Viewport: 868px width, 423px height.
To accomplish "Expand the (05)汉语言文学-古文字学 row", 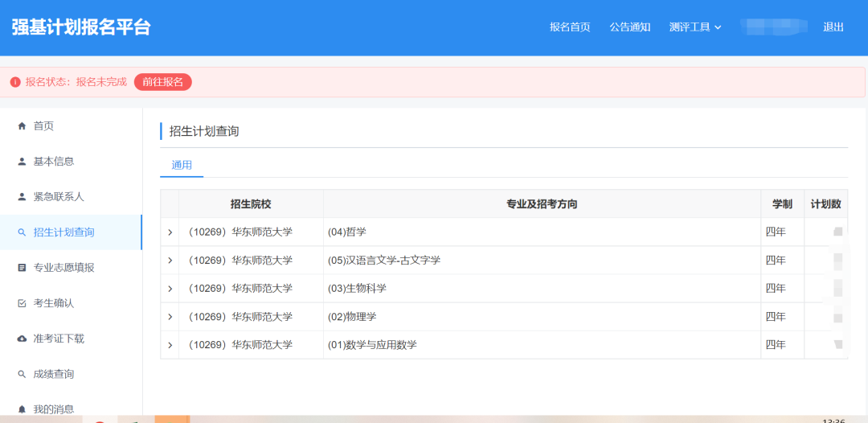I will pyautogui.click(x=170, y=261).
